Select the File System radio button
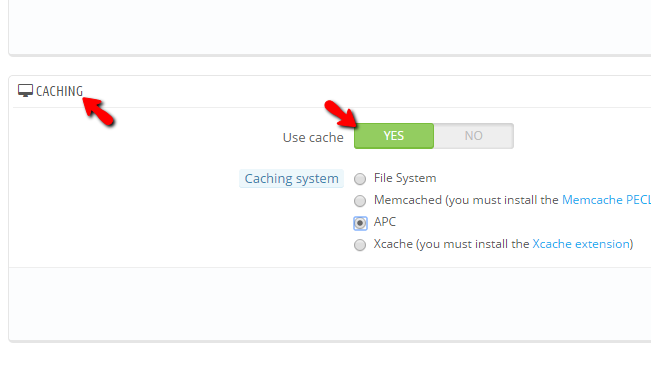Viewport: 651px width, 366px height. click(360, 179)
